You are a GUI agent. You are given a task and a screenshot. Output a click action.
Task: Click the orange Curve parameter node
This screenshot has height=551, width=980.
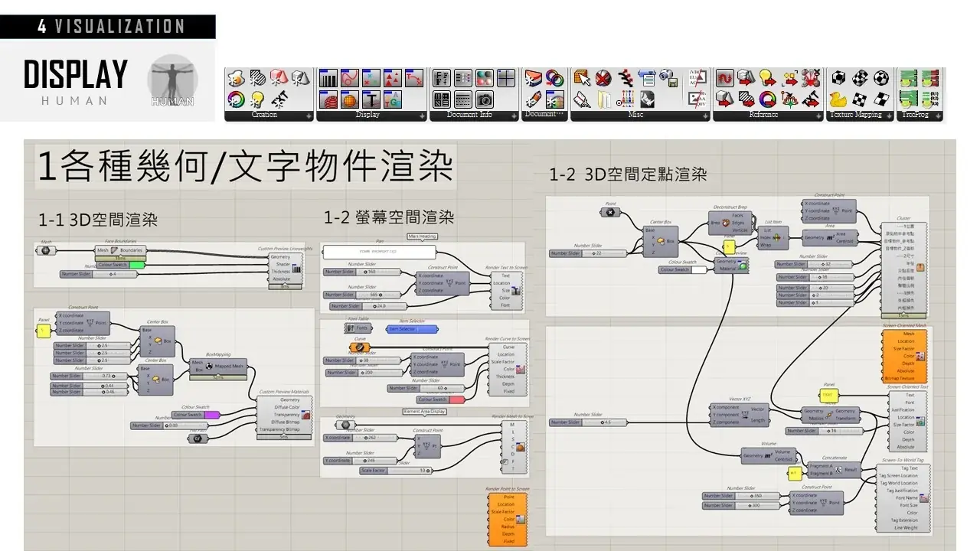click(x=360, y=347)
